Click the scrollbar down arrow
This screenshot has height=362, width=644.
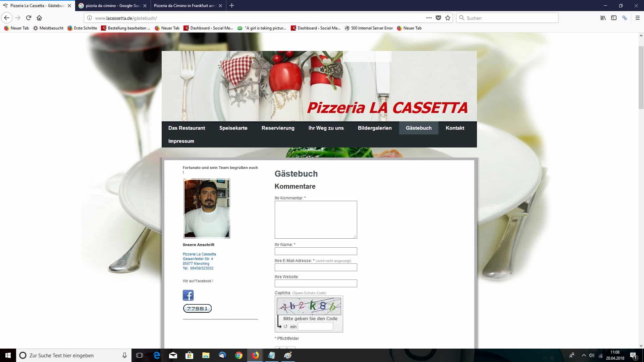tap(641, 346)
